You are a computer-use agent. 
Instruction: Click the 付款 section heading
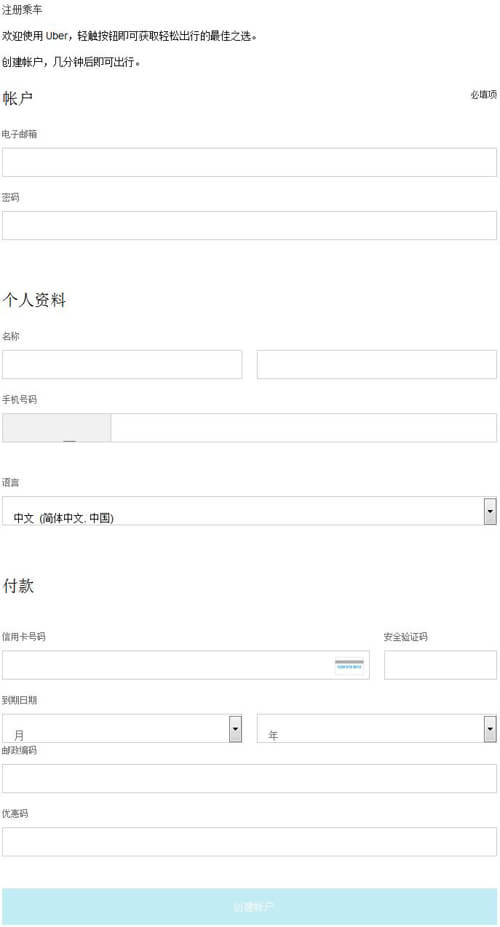(18, 586)
